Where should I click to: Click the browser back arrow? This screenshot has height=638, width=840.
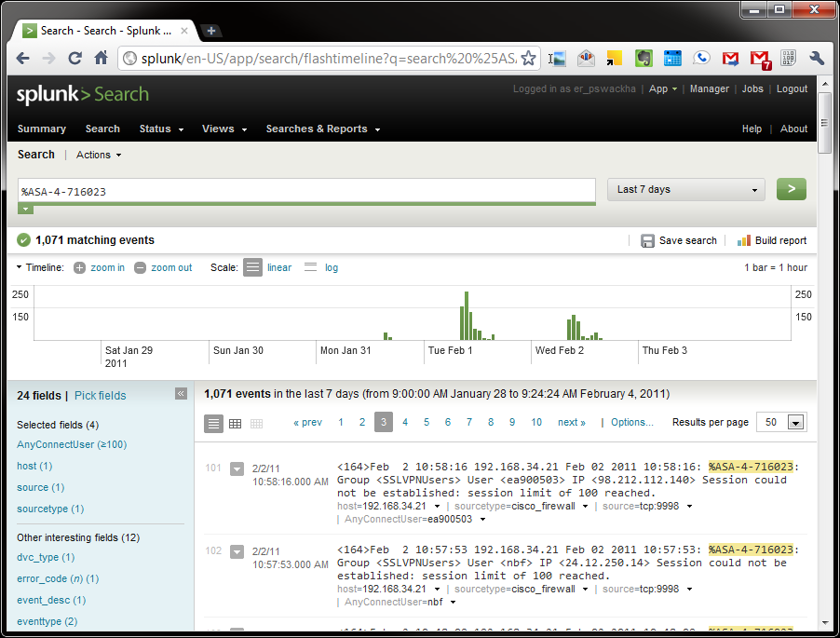coord(22,58)
